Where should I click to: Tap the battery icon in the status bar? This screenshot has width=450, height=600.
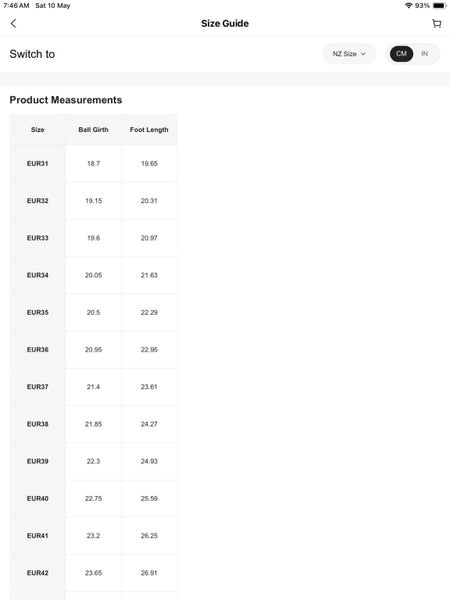tap(439, 6)
